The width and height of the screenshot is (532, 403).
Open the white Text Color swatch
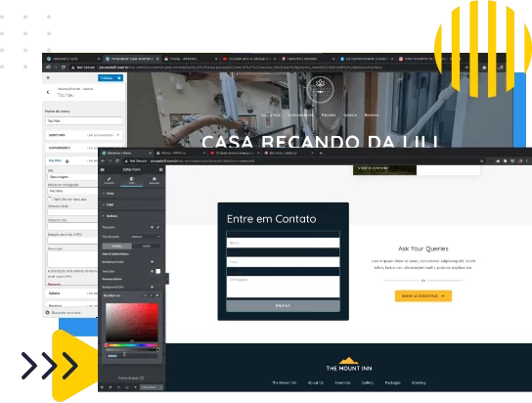[x=158, y=271]
